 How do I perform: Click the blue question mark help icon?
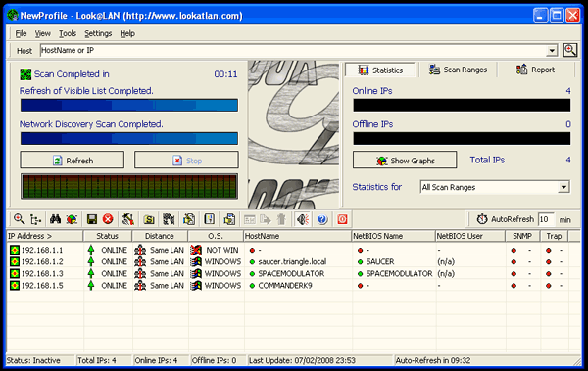[x=322, y=219]
